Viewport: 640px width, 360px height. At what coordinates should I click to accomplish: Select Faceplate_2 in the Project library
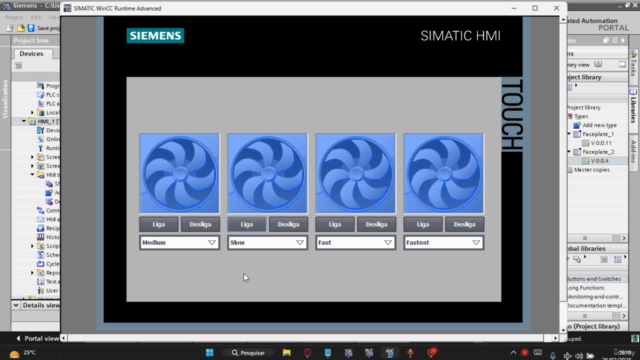(598, 152)
